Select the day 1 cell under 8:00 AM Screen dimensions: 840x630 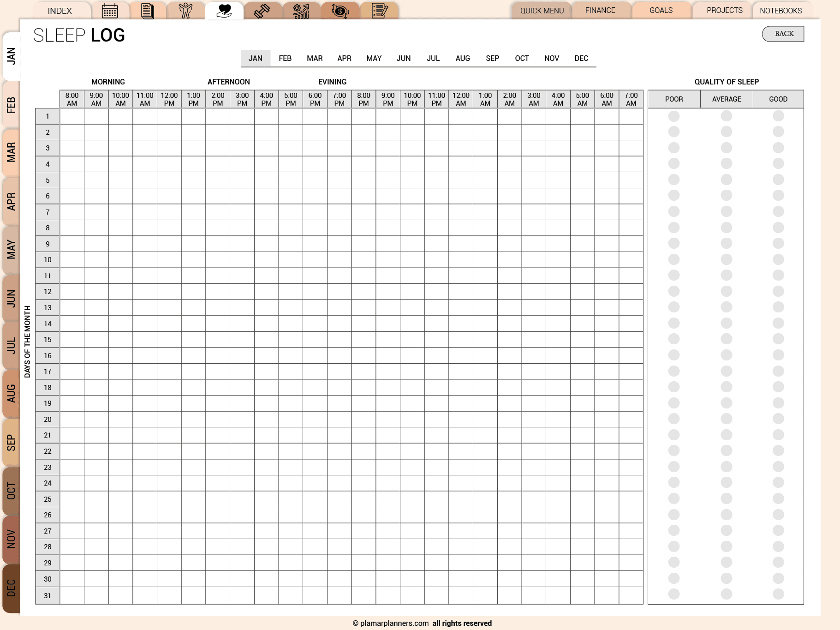(x=72, y=116)
